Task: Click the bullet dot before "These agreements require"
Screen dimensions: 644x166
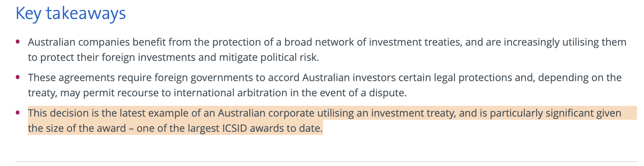Action: (18, 77)
